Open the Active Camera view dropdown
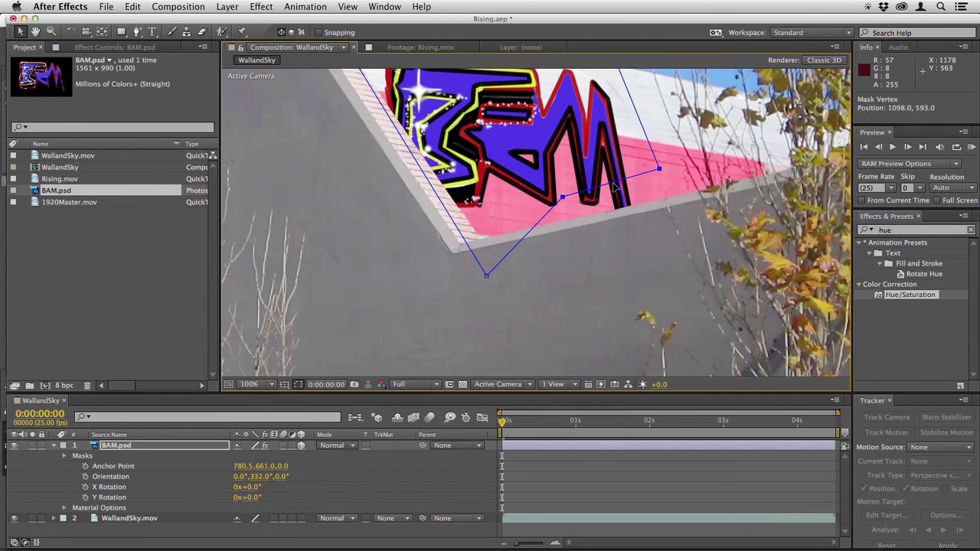Viewport: 980px width, 551px height. coord(502,384)
